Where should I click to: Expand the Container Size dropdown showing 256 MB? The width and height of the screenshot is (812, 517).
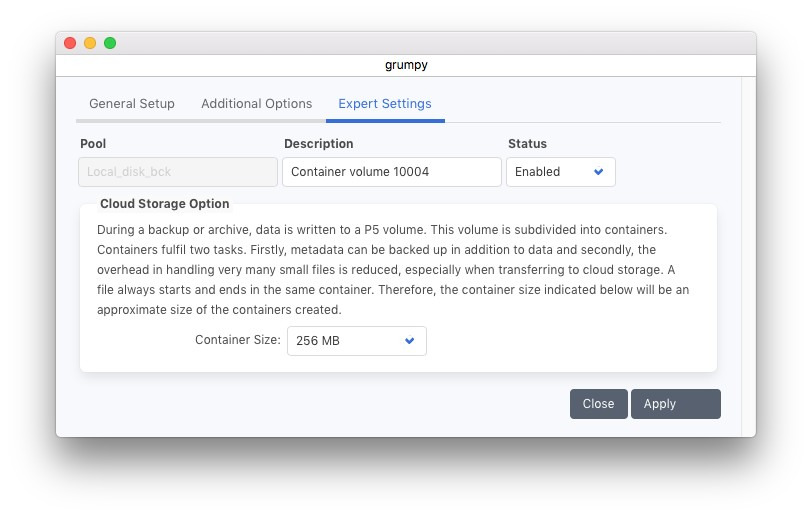[356, 341]
